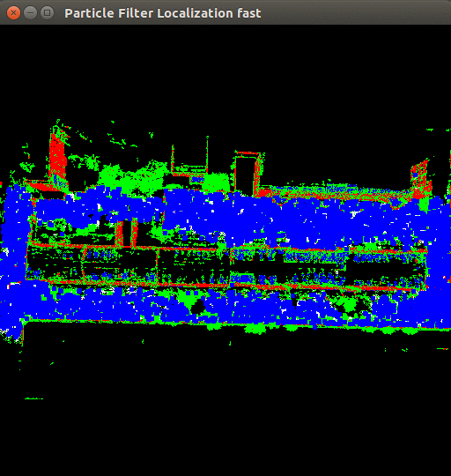
Task: Click the thin green vertical spike above the map
Action: pos(208,154)
